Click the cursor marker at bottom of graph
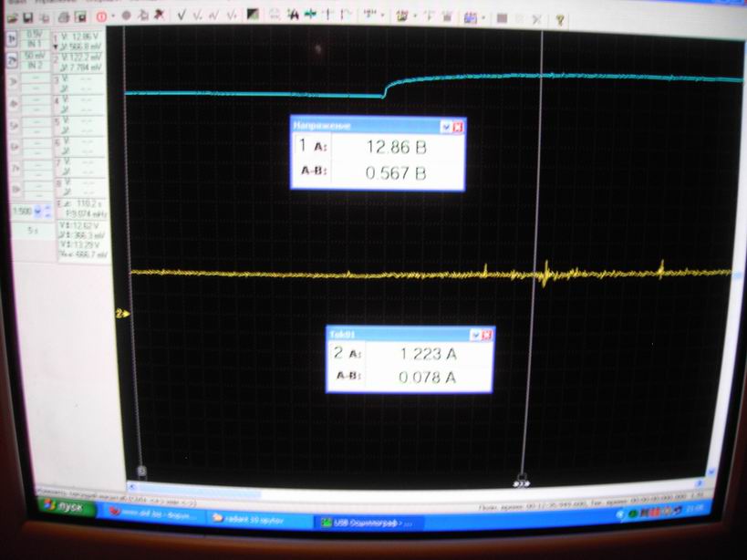747x560 pixels. point(523,479)
